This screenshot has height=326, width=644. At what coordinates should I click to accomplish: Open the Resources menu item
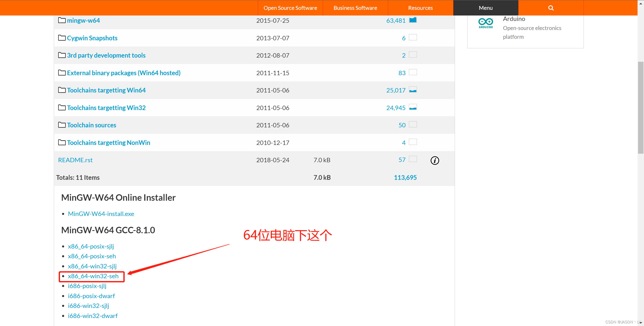(x=420, y=8)
